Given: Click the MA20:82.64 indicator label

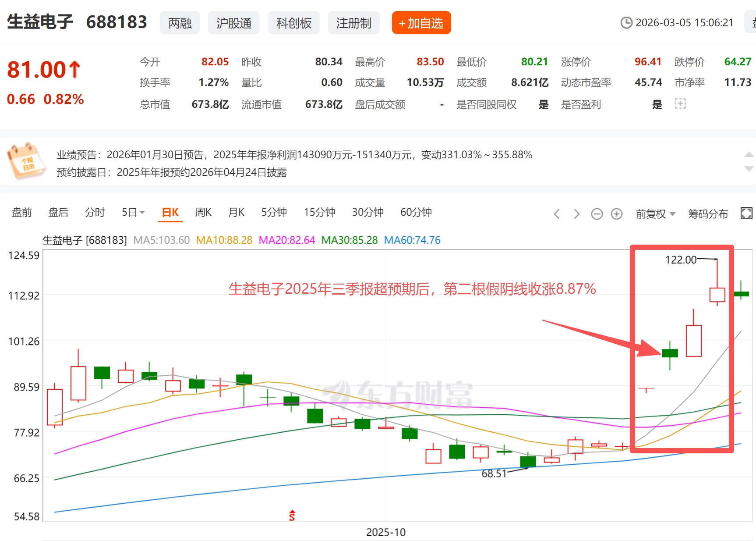Looking at the screenshot, I should click(287, 240).
